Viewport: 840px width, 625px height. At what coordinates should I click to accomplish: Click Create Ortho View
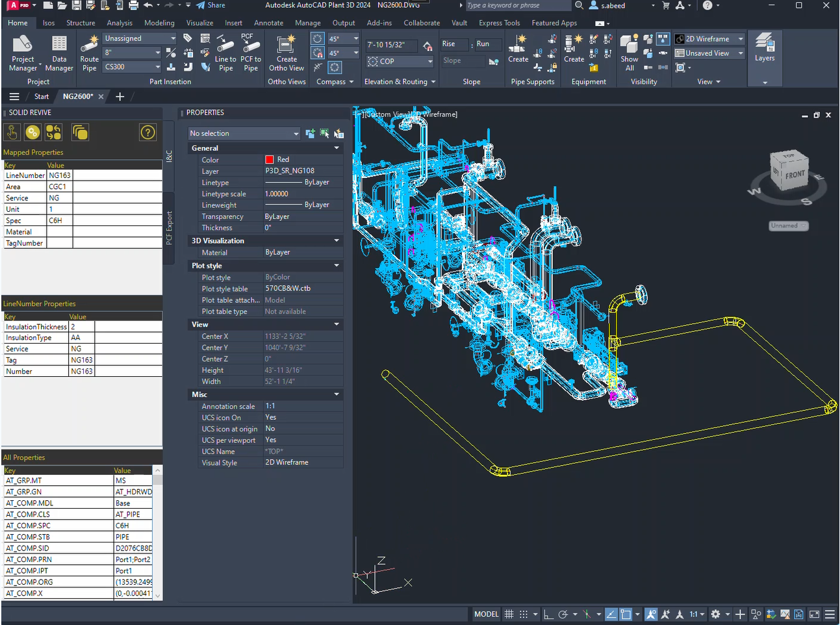286,53
